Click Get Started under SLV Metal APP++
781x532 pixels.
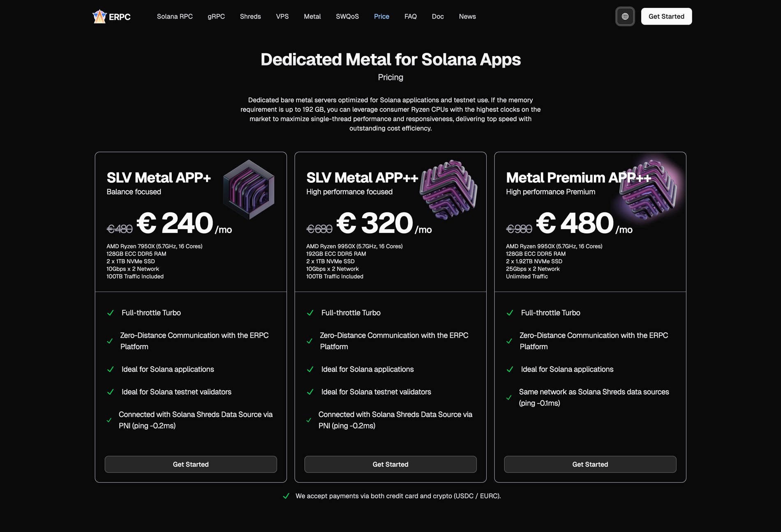pos(390,464)
